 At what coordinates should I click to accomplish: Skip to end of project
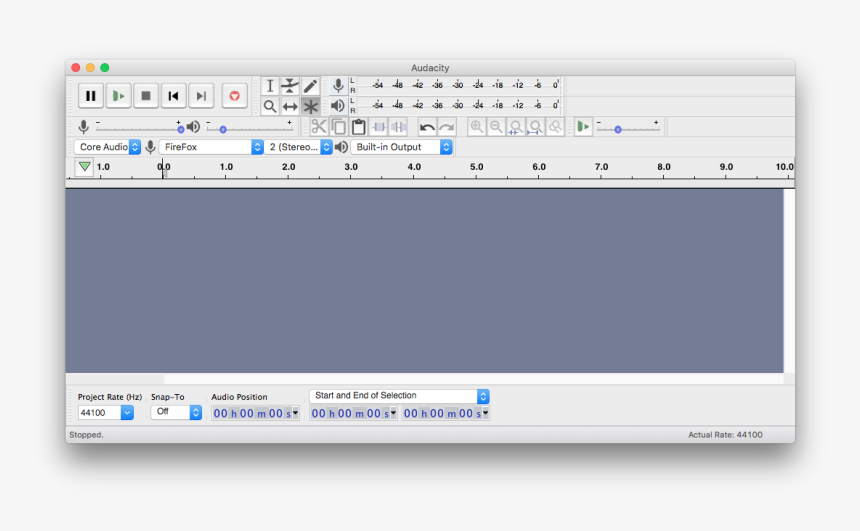tap(201, 96)
